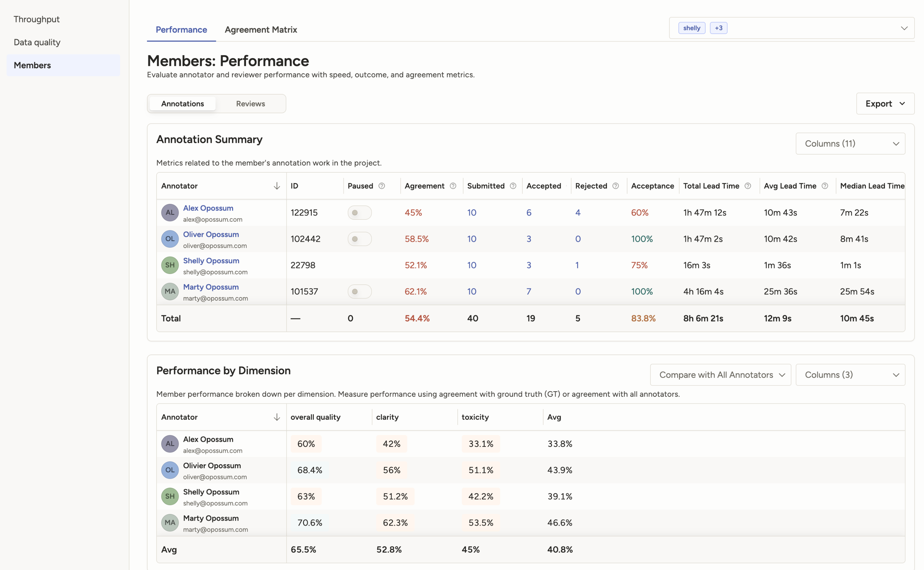Expand the Columns (3) dropdown

(850, 375)
